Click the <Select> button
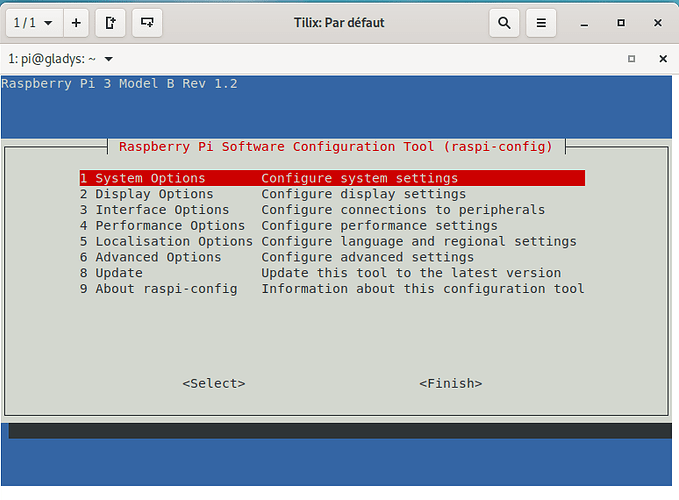The height and width of the screenshot is (500, 679). point(214,384)
